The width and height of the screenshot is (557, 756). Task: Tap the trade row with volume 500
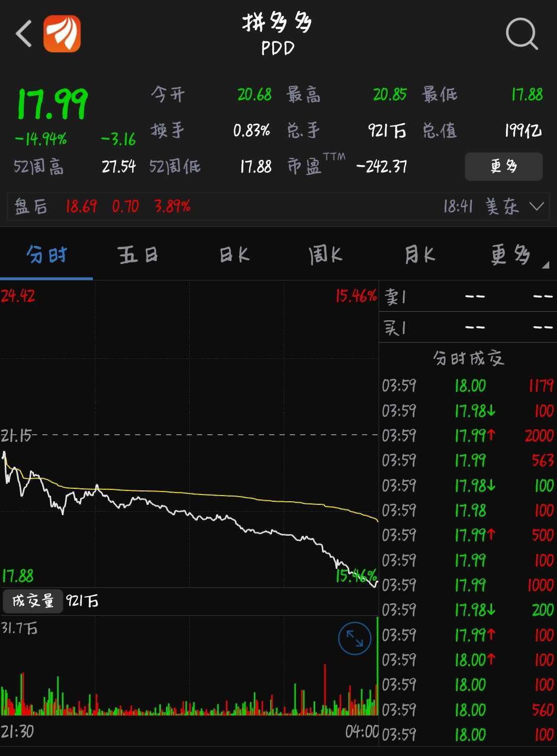(468, 535)
